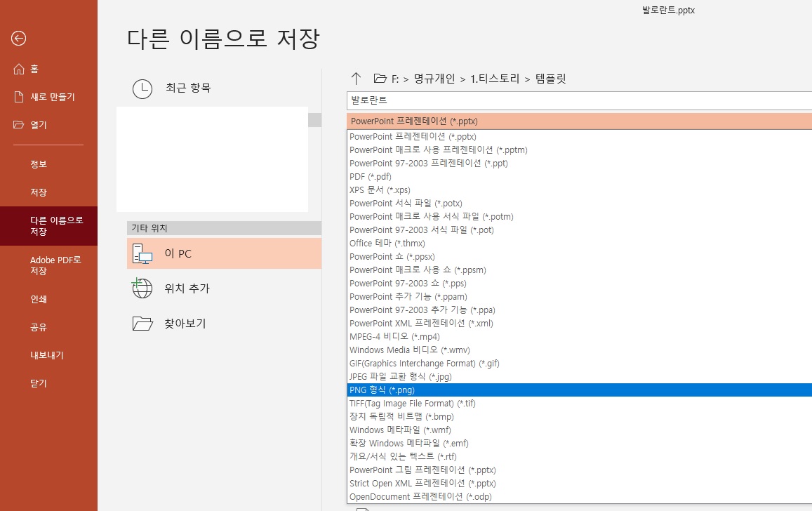Click Add a Place (위치 추가)
Image resolution: width=812 pixels, height=511 pixels.
click(x=187, y=288)
